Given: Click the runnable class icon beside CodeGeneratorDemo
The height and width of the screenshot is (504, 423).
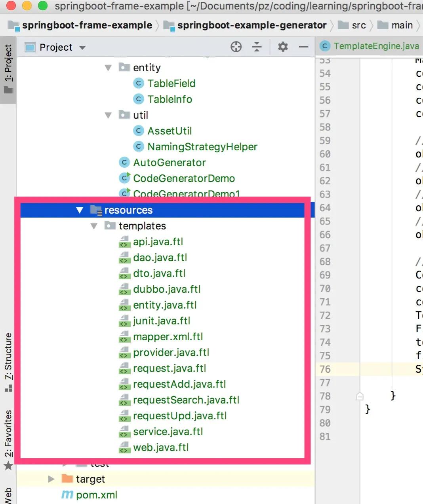Looking at the screenshot, I should (x=125, y=178).
